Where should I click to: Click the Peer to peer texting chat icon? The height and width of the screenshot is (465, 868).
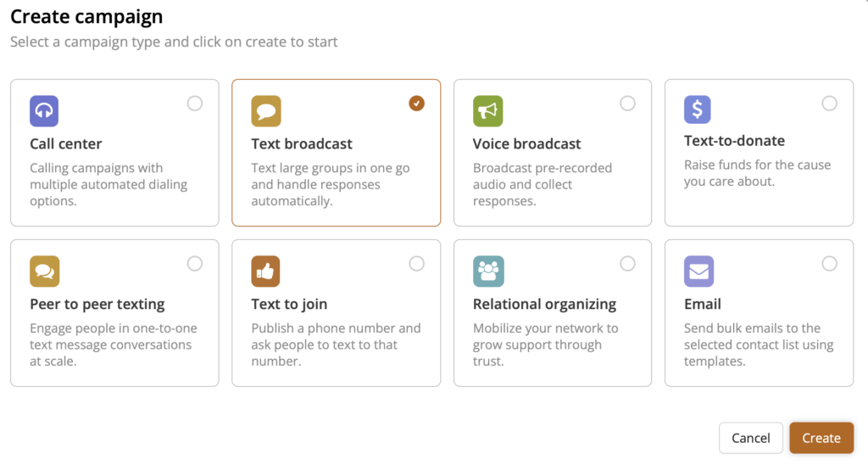click(44, 272)
